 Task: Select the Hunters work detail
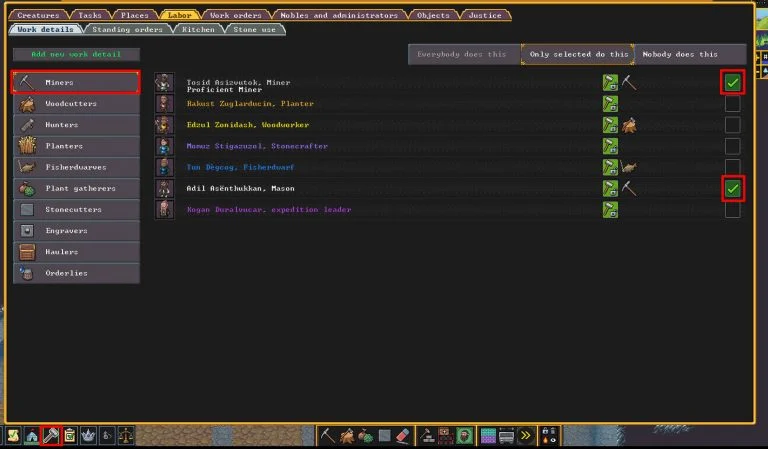pyautogui.click(x=76, y=125)
